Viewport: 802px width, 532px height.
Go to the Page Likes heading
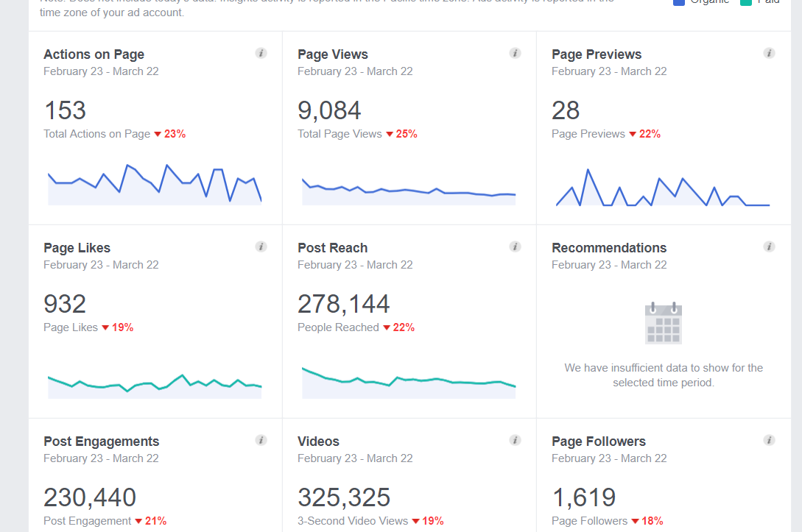[77, 248]
